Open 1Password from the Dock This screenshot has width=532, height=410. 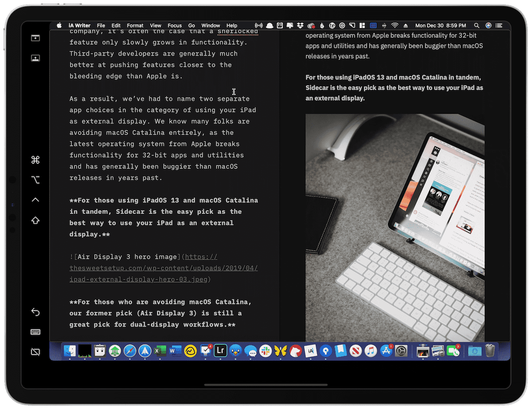326,351
